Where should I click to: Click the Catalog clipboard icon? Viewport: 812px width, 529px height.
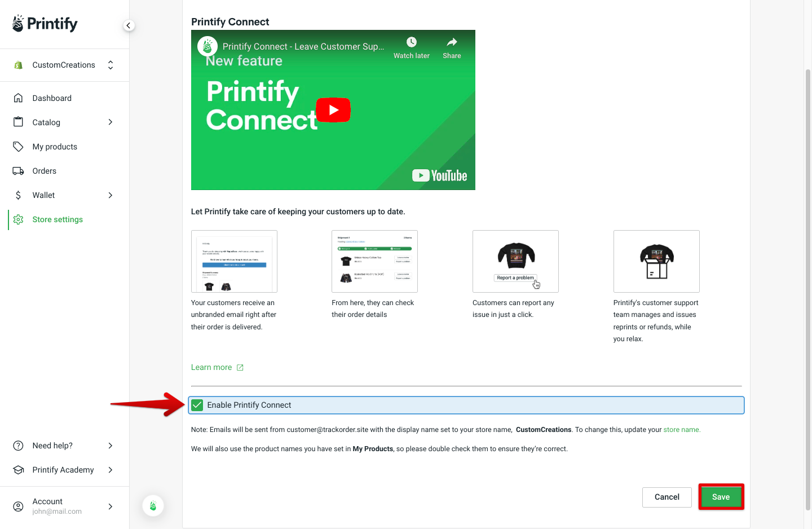tap(18, 122)
